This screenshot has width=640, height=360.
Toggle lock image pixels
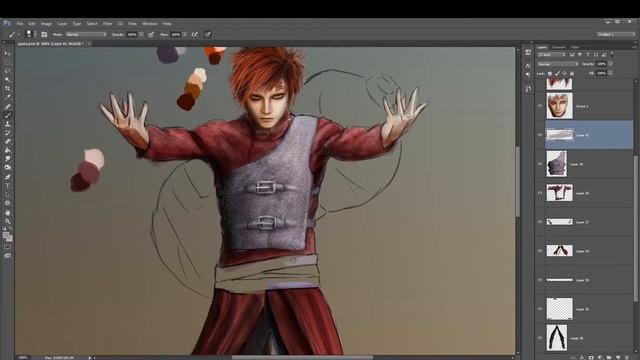pyautogui.click(x=557, y=73)
